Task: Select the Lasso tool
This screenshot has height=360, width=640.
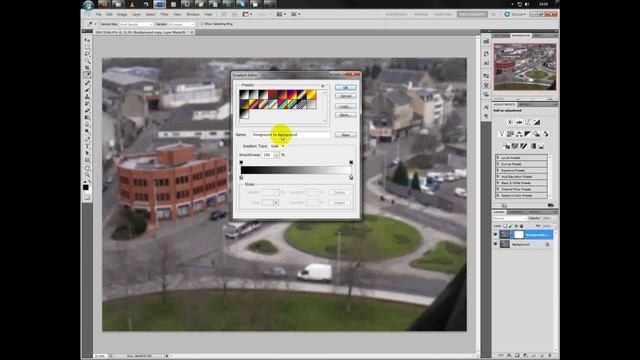Action: pyautogui.click(x=87, y=54)
